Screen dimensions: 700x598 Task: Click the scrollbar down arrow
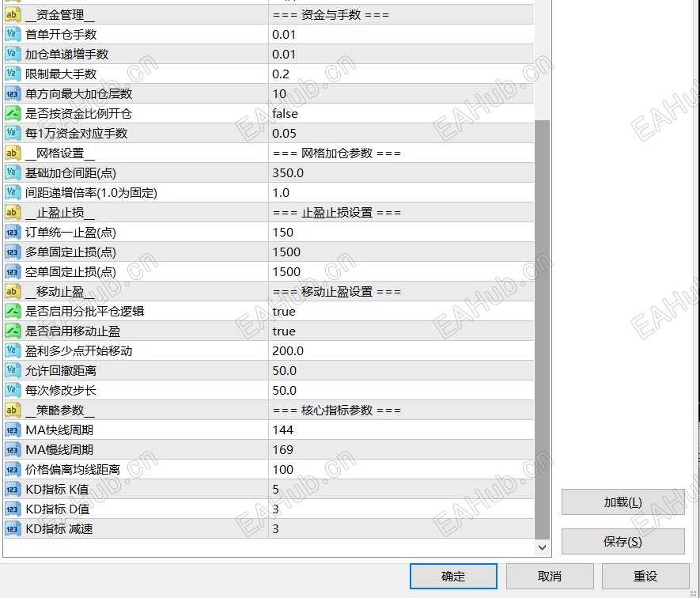[543, 547]
